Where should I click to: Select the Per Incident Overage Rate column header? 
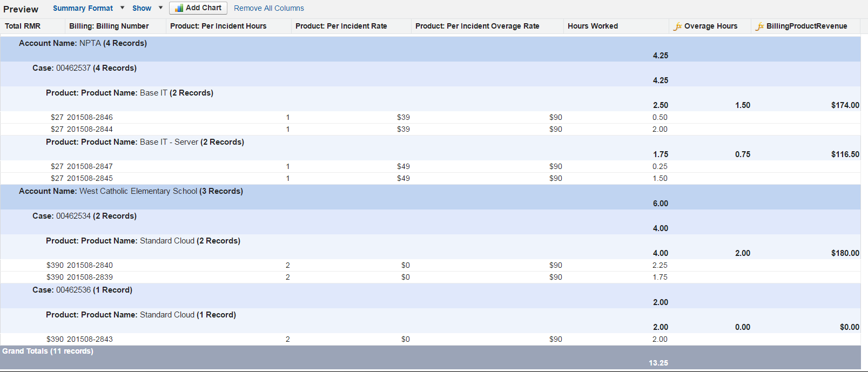point(477,26)
